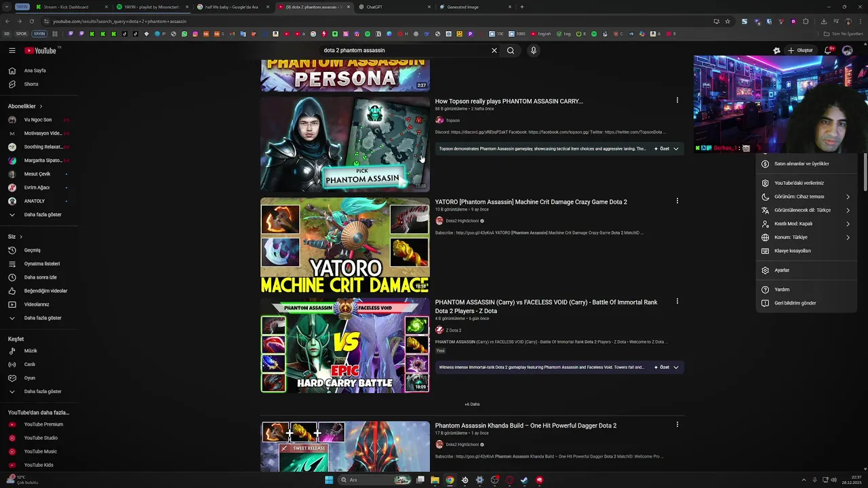The height and width of the screenshot is (488, 868).
Task: Open the Abonelikler section header
Action: 25,106
